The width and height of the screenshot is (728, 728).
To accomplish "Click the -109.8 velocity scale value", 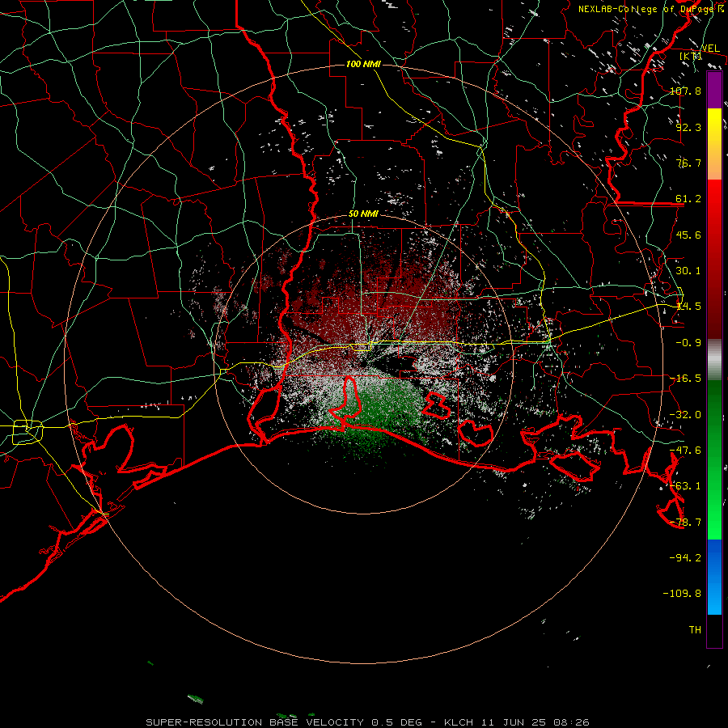I will 682,594.
